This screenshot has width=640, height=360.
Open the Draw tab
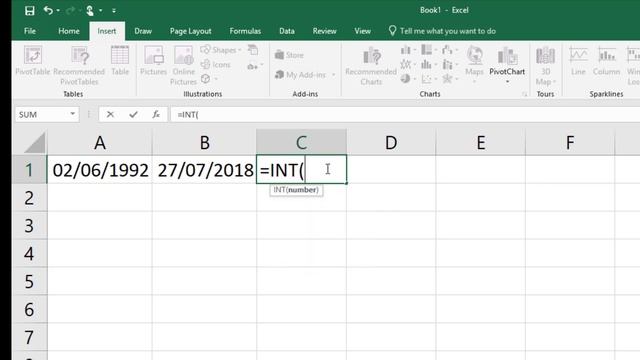(143, 31)
